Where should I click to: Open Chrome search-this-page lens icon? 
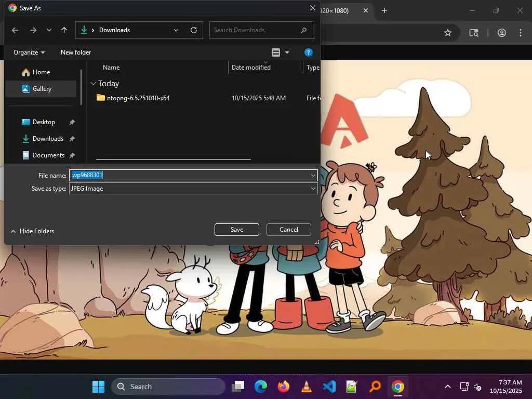pos(474,33)
